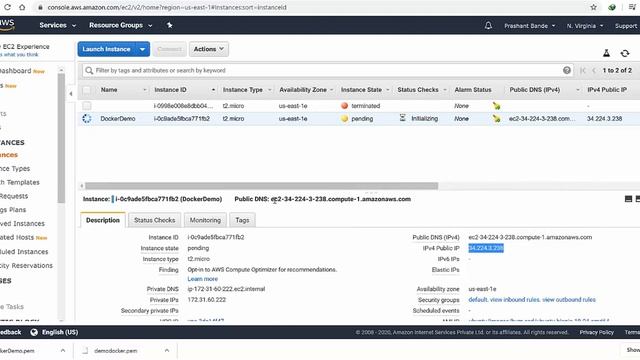640x360 pixels.
Task: Open alarm icon for terminated instance
Action: pyautogui.click(x=496, y=106)
